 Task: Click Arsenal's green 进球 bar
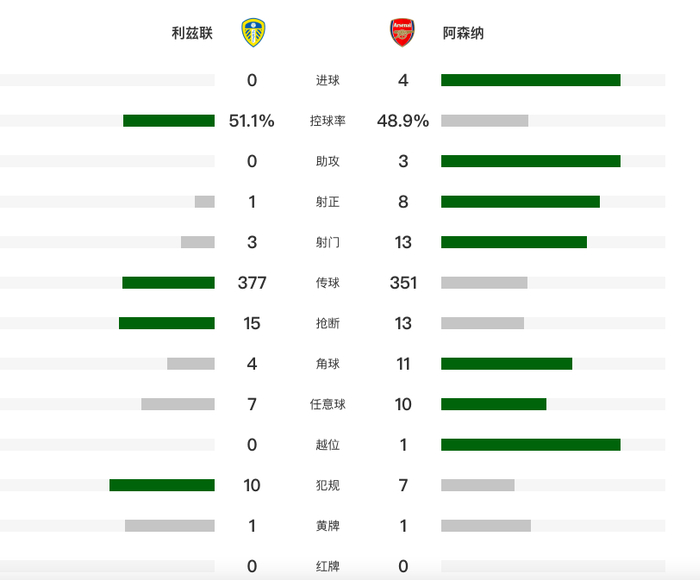point(530,80)
